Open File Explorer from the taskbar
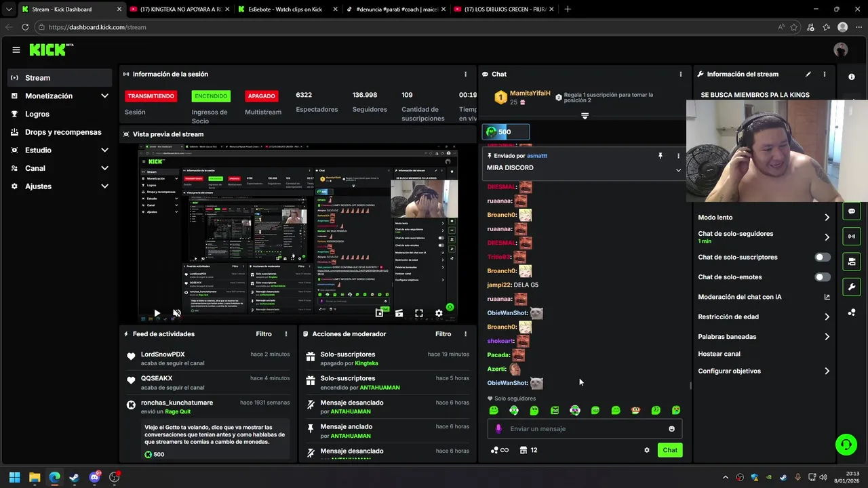This screenshot has height=488, width=868. tap(35, 477)
